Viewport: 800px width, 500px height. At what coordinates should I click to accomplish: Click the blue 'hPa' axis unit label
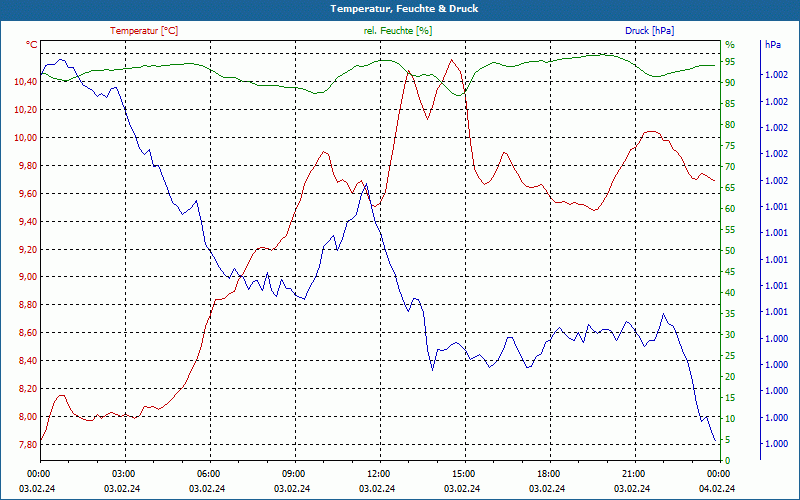(x=773, y=45)
